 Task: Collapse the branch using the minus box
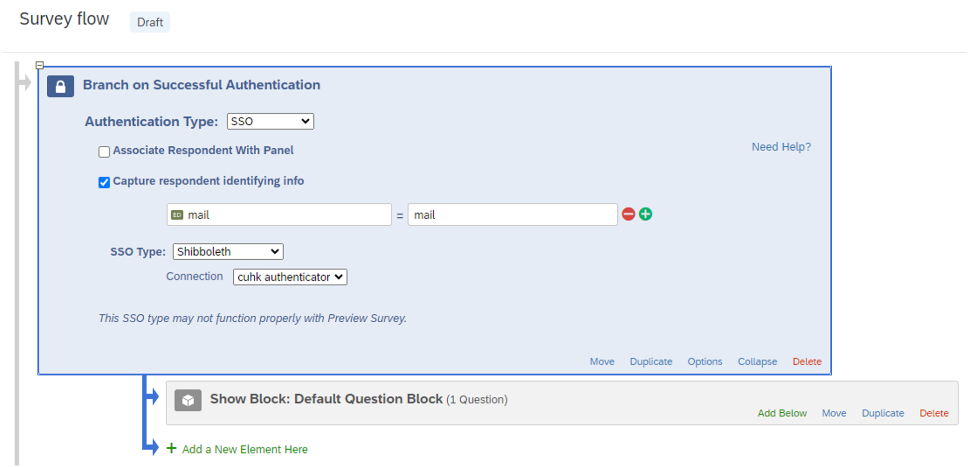pos(40,65)
